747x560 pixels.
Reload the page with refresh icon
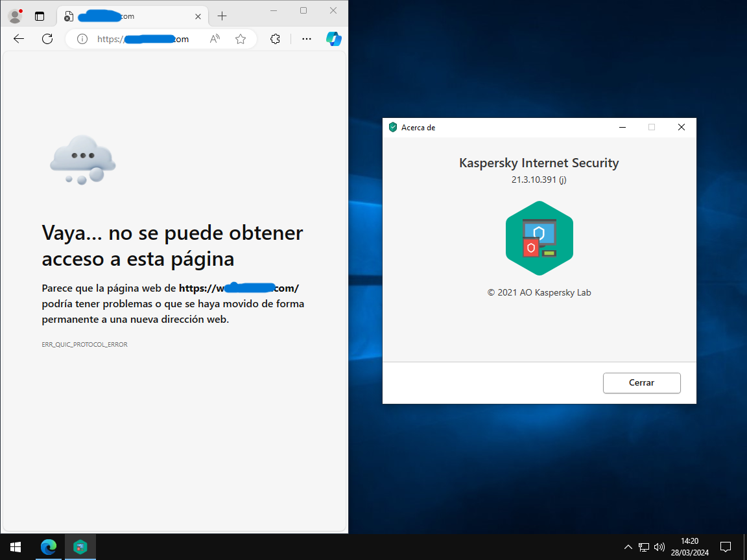point(47,39)
